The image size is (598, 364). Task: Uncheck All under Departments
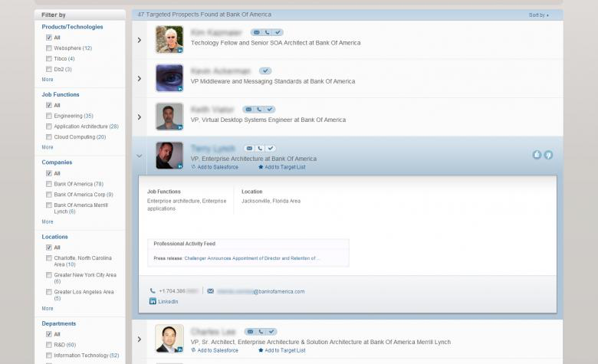click(x=49, y=334)
